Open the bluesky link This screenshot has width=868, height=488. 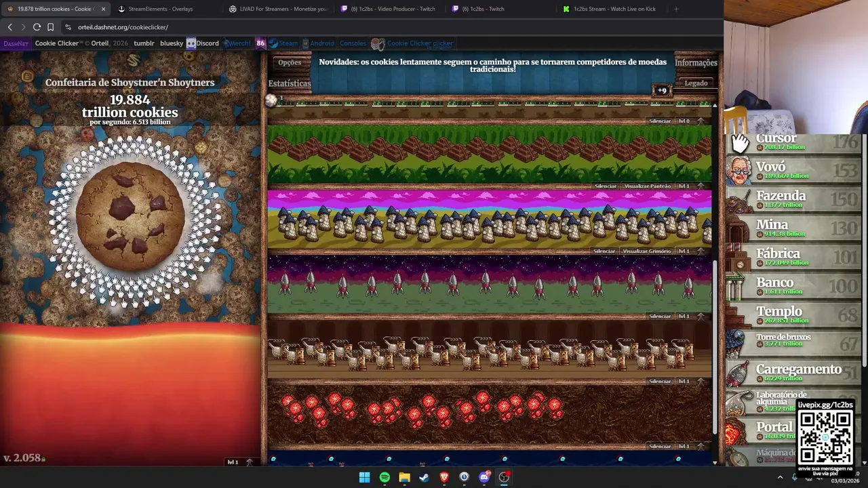172,43
